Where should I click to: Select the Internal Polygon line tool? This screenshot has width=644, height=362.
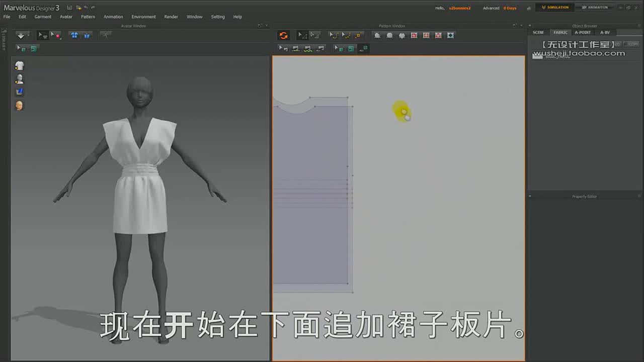pyautogui.click(x=414, y=35)
